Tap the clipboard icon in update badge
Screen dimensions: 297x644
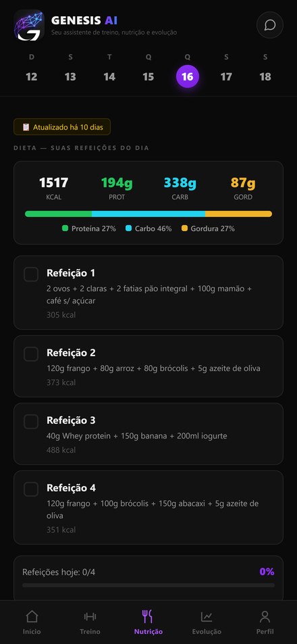26,127
